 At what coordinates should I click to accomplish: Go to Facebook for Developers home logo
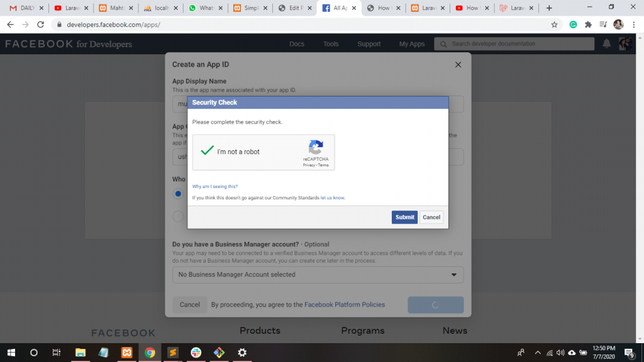(69, 44)
